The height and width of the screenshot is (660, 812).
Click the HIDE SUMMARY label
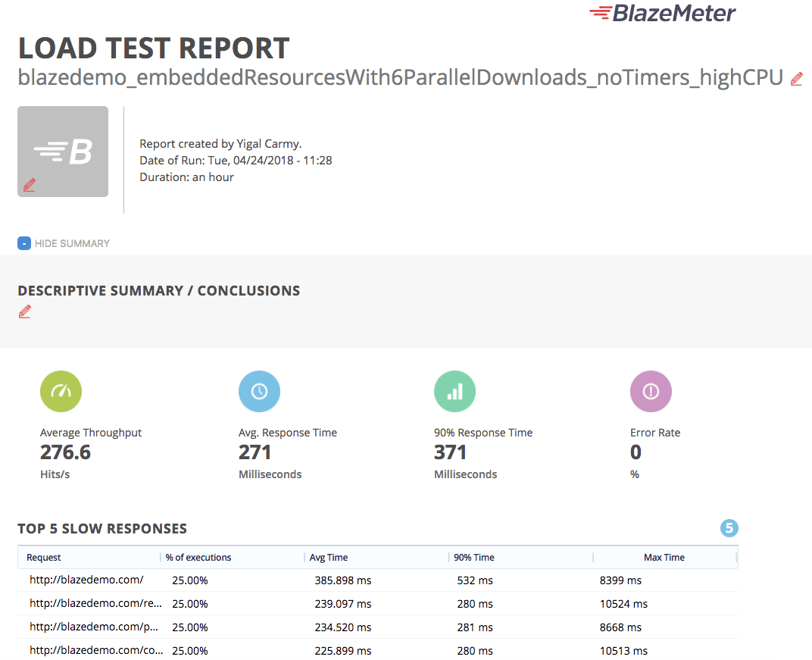coord(72,243)
